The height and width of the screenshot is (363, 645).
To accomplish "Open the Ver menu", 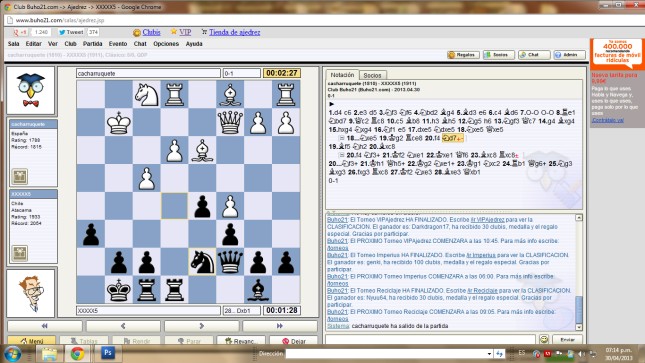I will tap(53, 44).
